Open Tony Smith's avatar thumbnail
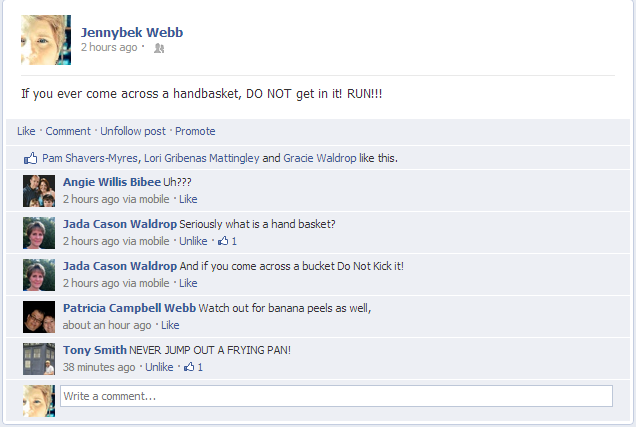 (39, 359)
